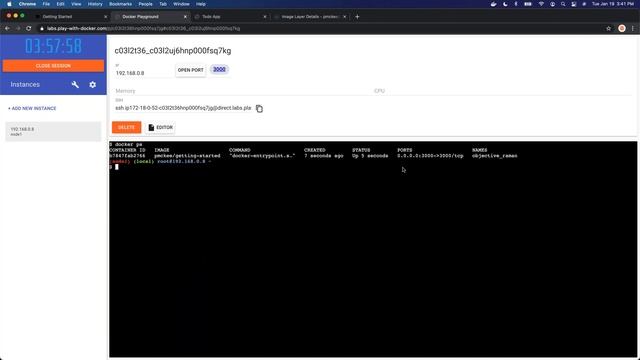Open a new tab with plus icon
This screenshot has width=640, height=360.
(x=357, y=17)
